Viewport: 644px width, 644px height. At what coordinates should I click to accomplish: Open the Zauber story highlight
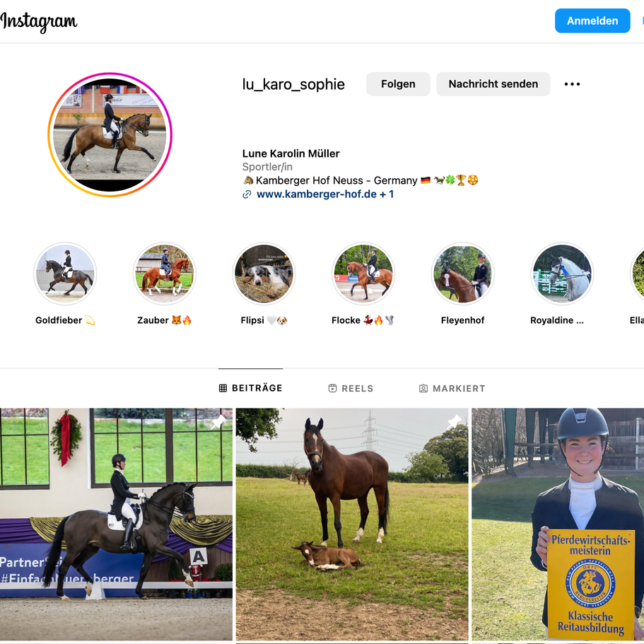(164, 274)
